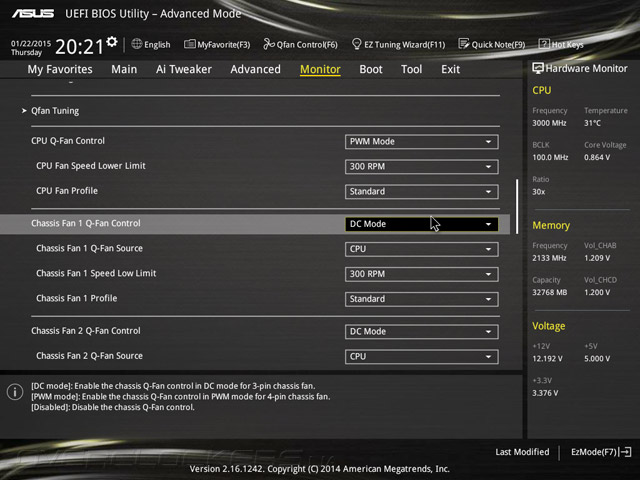Select the CPU Fan Profile label
This screenshot has width=640, height=480.
(x=67, y=191)
